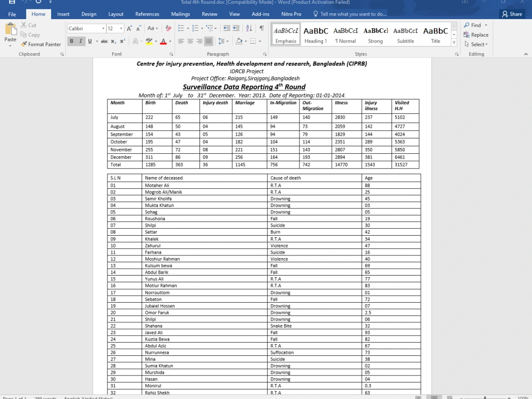
Task: Click the Shading paint bucket icon
Action: 239,41
